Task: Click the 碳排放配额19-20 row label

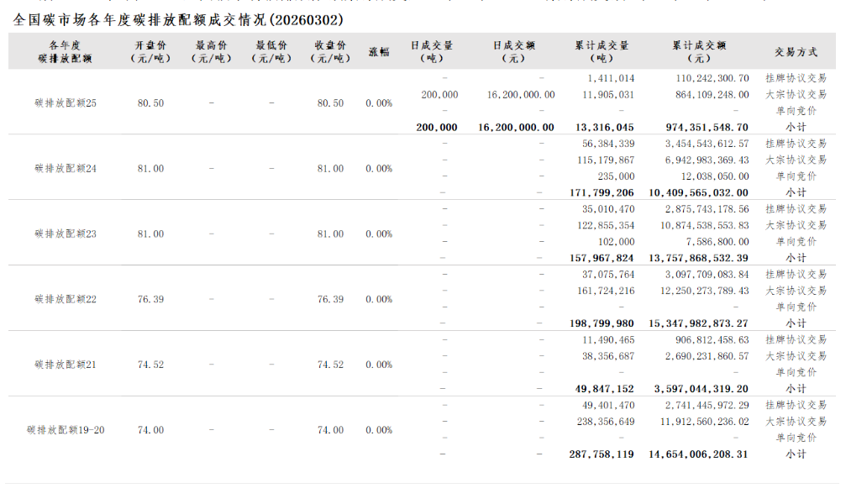Action: coord(66,430)
